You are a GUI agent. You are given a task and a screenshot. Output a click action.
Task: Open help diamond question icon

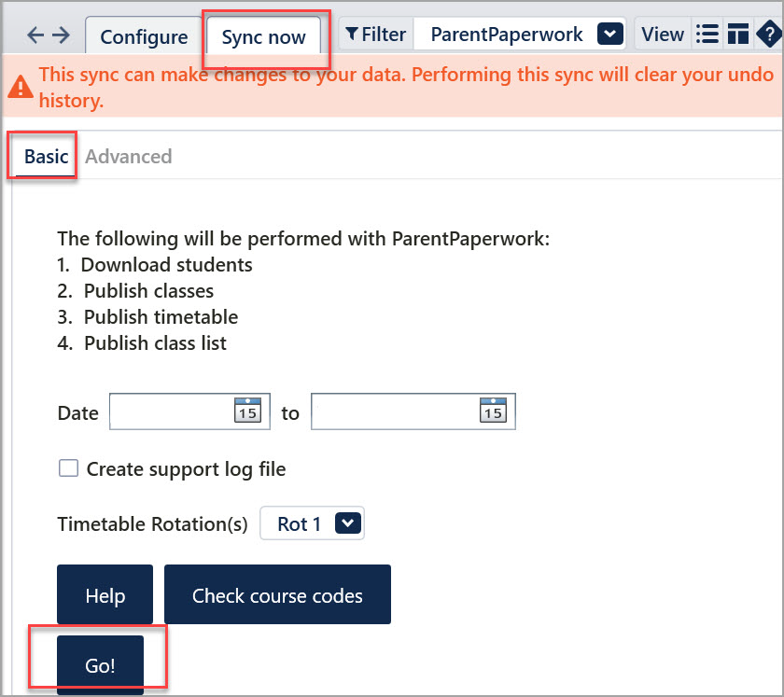coord(769,34)
